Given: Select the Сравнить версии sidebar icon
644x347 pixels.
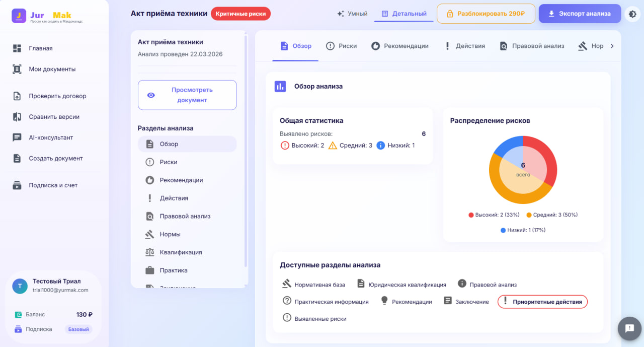Looking at the screenshot, I should (17, 116).
